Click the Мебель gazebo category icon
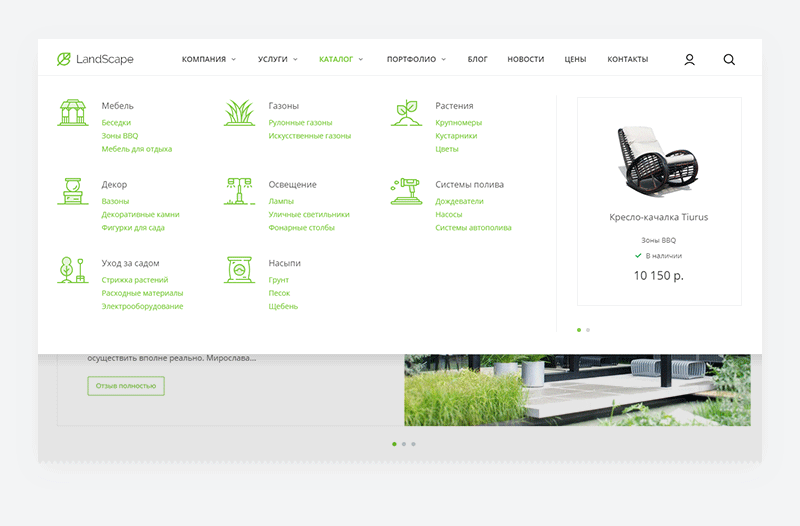 72,112
